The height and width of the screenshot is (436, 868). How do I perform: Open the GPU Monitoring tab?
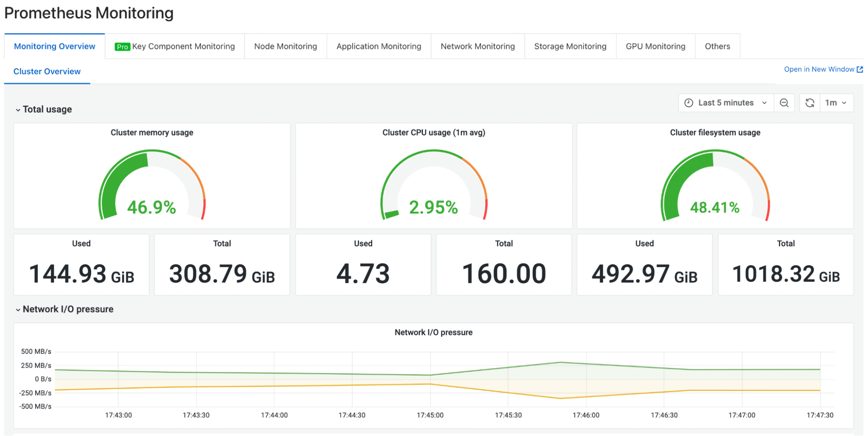[x=655, y=47]
